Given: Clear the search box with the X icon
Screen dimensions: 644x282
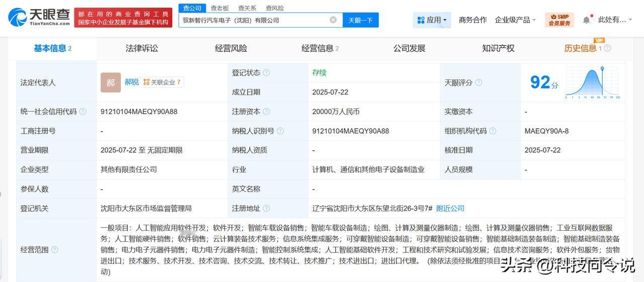Looking at the screenshot, I should pyautogui.click(x=333, y=20).
